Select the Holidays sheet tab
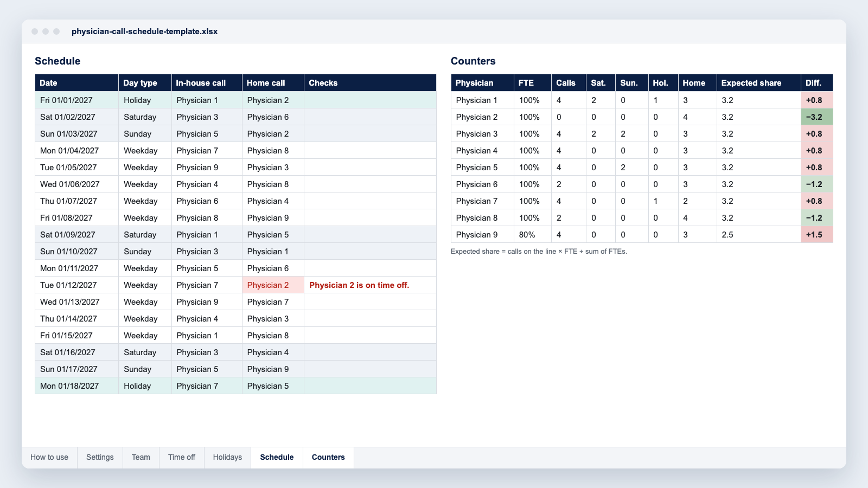Viewport: 868px width, 488px height. [x=227, y=457]
